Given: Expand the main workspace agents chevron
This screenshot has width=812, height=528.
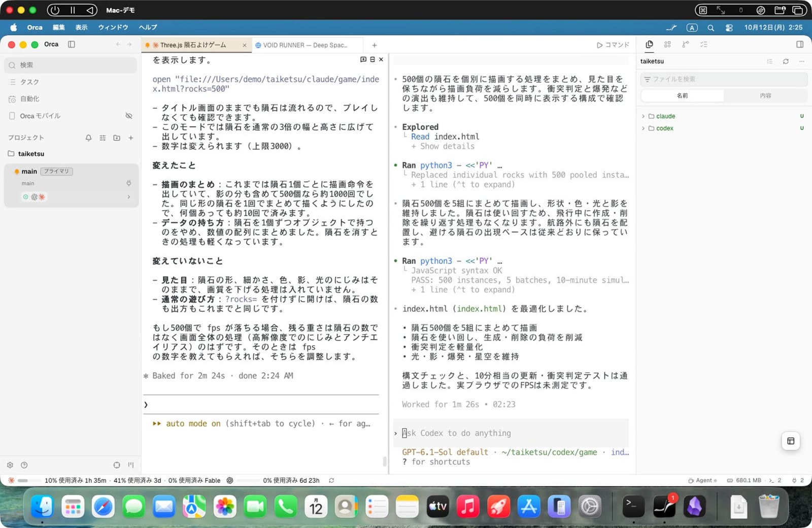Looking at the screenshot, I should click(129, 197).
